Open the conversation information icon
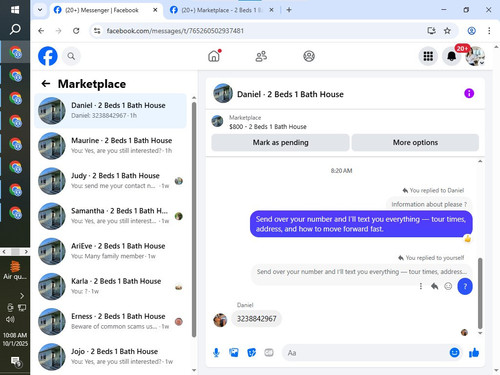The image size is (500, 375). click(x=469, y=93)
